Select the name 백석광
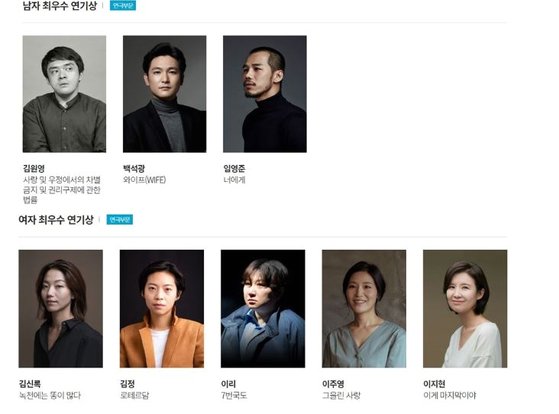 134,168
